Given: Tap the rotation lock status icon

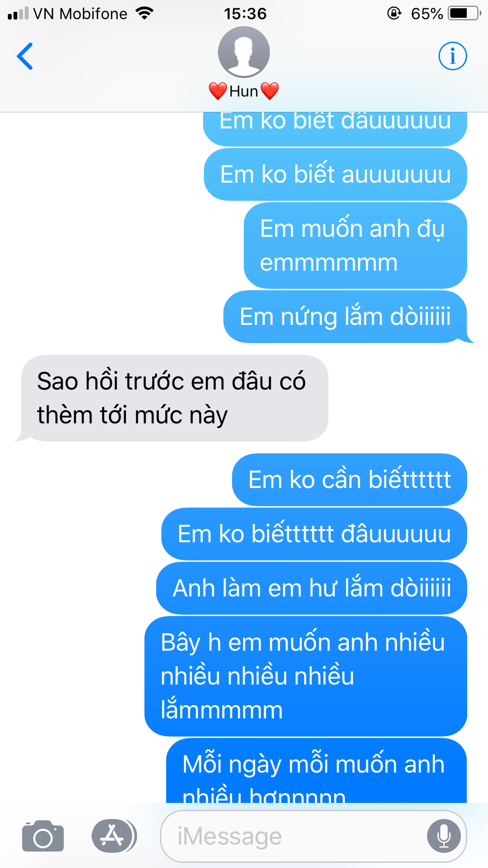Looking at the screenshot, I should click(394, 13).
